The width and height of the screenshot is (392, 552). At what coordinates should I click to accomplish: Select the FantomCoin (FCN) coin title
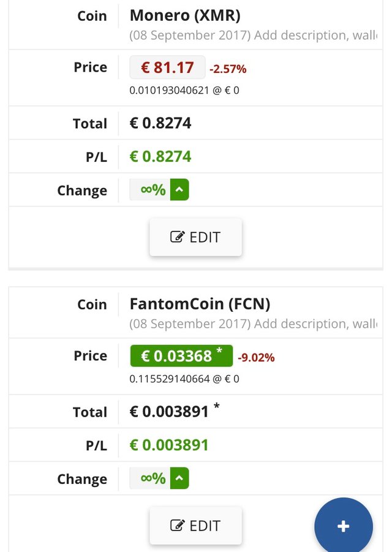click(x=200, y=304)
